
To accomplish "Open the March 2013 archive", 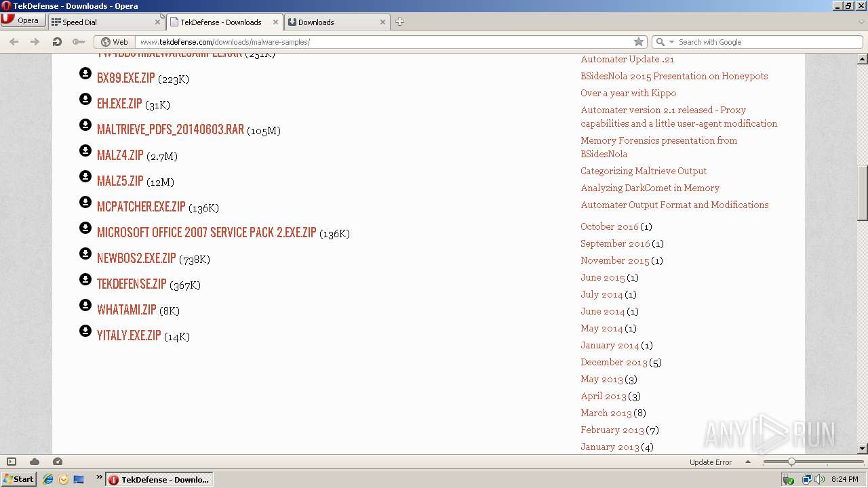I will click(x=606, y=413).
